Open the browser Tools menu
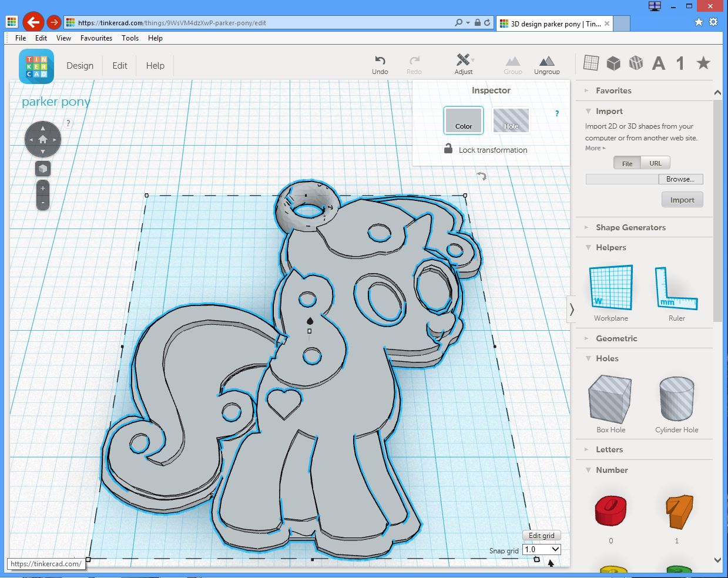 coord(130,38)
